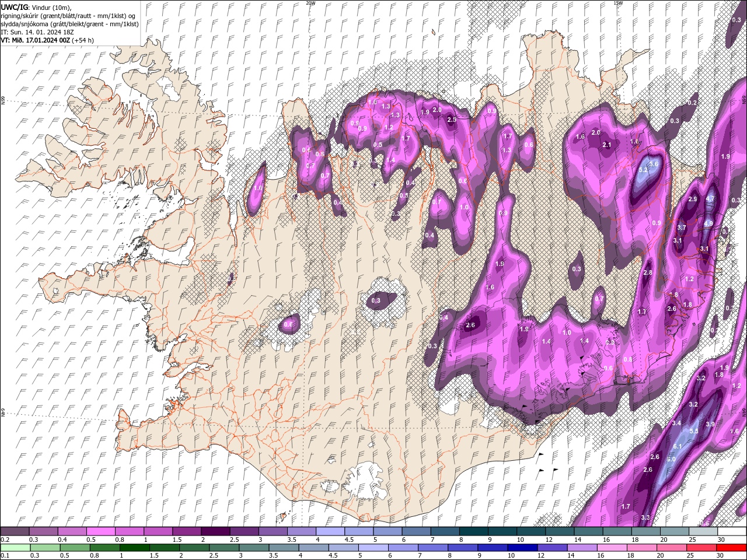Click the dark teal top-row swatch between 8 and 9
Screen dimensions: 747x560
[474, 531]
